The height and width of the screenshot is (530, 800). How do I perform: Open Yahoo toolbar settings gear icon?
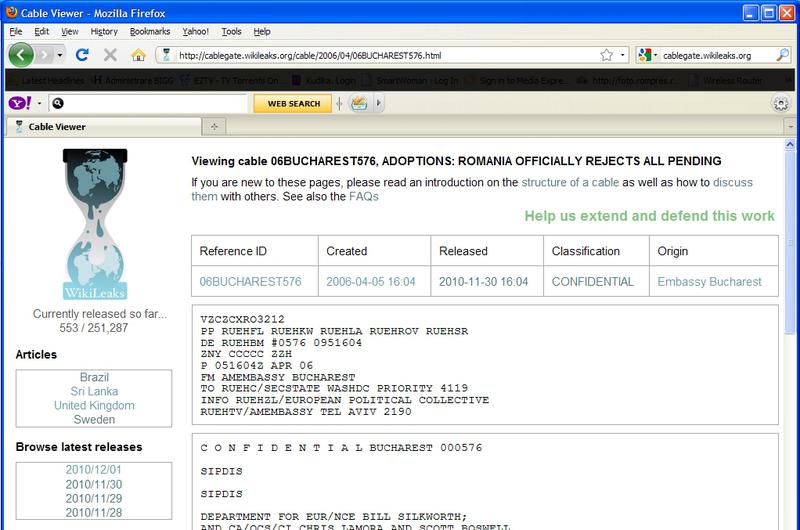click(x=781, y=103)
